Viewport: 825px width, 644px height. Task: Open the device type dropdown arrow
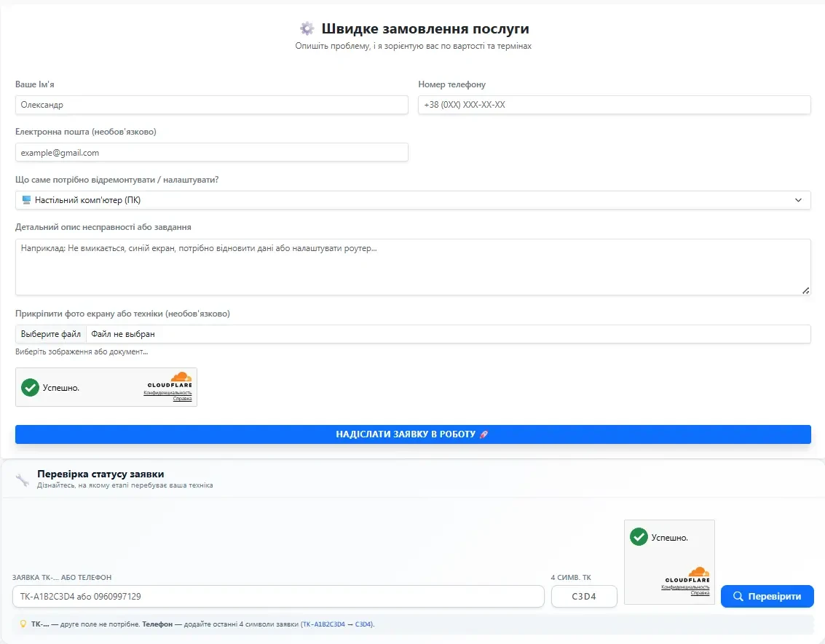tap(798, 200)
